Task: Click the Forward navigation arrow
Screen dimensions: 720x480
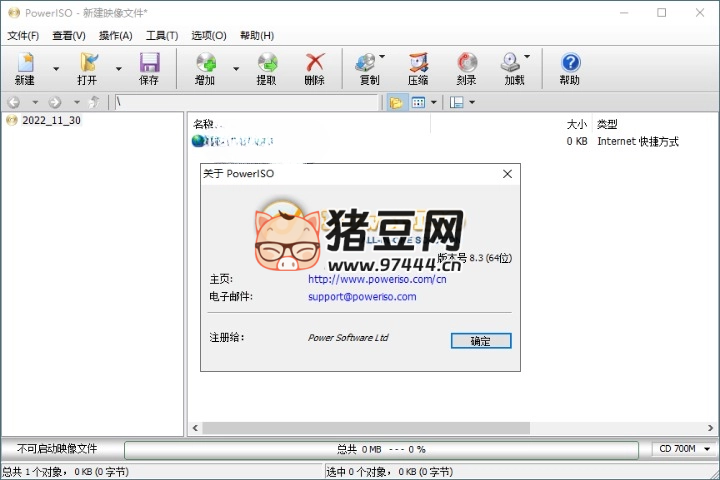Action: pos(55,102)
